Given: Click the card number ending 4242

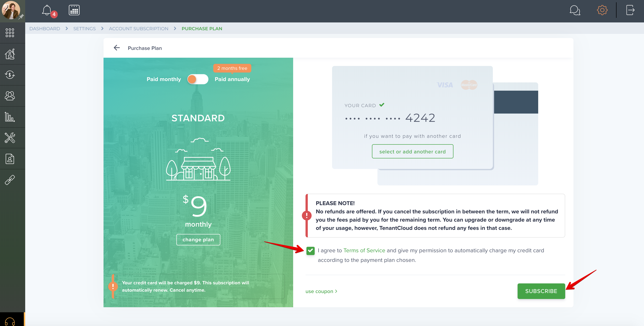Looking at the screenshot, I should click(x=390, y=118).
